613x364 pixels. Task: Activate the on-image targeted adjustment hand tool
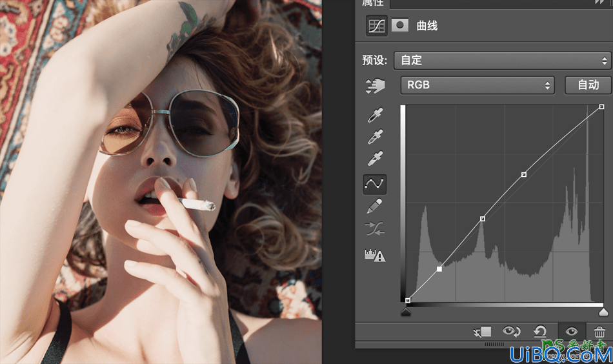(375, 86)
